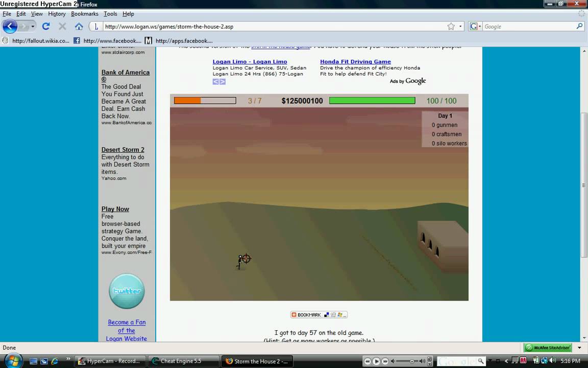This screenshot has width=588, height=368.
Task: Click the Play Now ad link
Action: 115,209
